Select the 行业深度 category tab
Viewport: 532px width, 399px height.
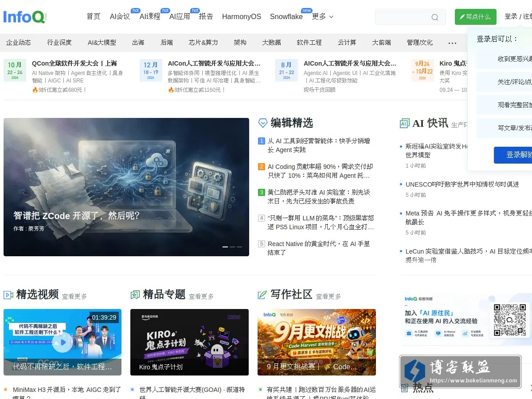pyautogui.click(x=59, y=43)
